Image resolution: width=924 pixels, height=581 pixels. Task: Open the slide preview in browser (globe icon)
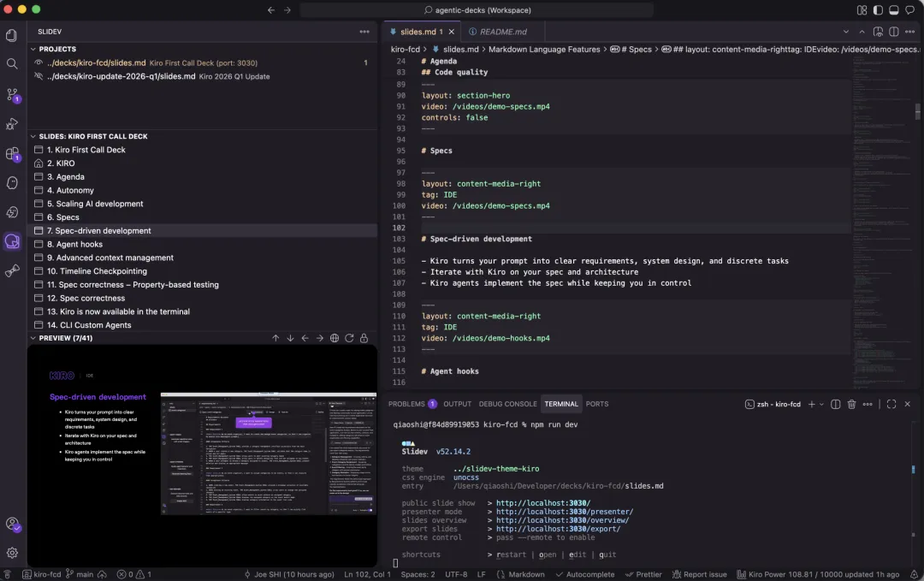coord(335,338)
